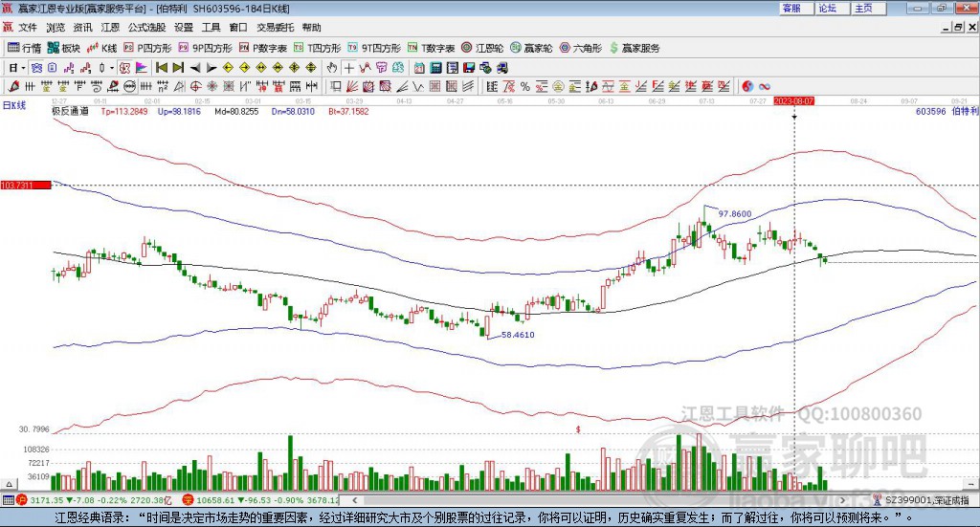Click the floppy disk save icon
This screenshot has height=527, width=980.
pos(468,68)
